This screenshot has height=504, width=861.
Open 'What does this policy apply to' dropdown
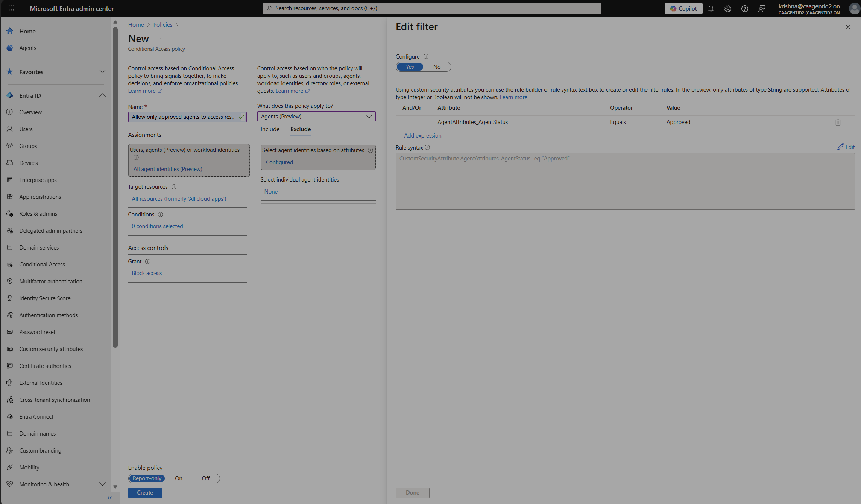point(316,117)
